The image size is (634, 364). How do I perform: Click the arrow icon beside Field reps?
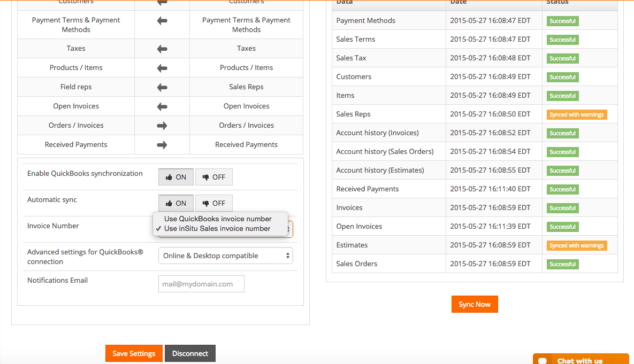point(162,87)
